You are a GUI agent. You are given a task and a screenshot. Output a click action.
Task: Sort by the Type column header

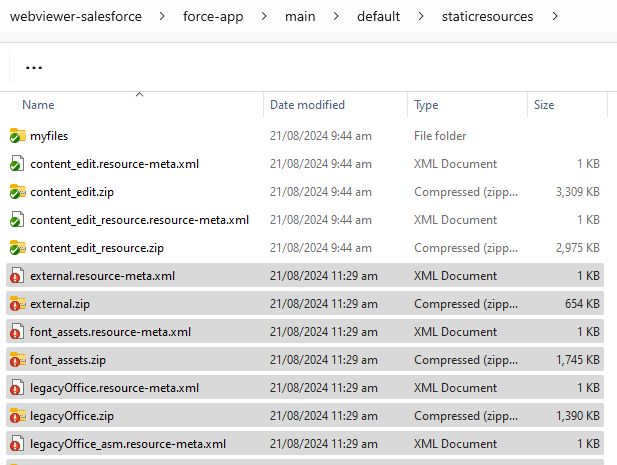[426, 105]
